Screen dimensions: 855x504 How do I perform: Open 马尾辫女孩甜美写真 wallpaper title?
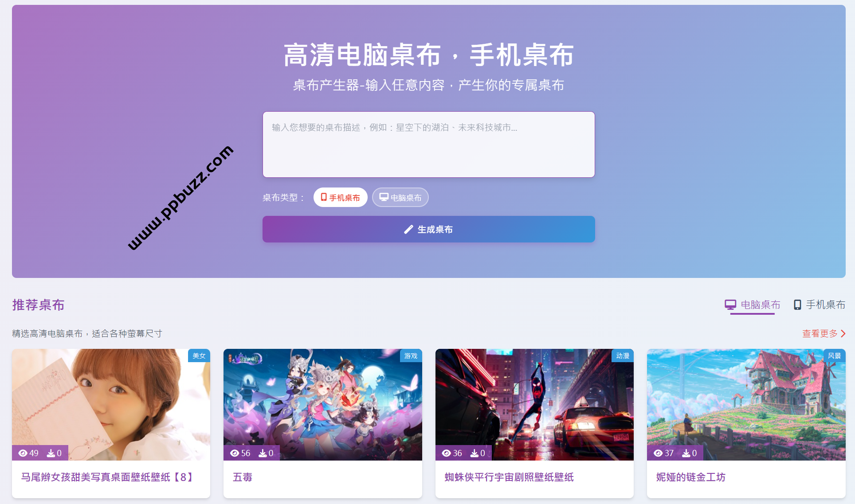click(108, 477)
